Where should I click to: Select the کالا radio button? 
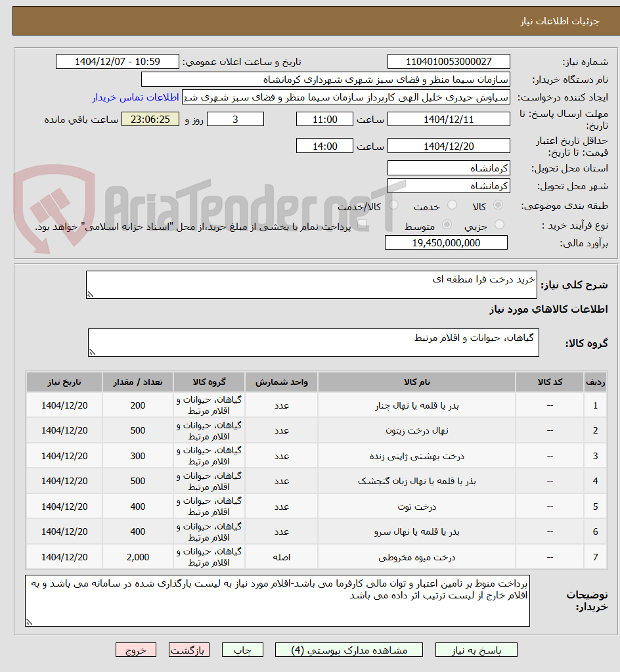498,206
